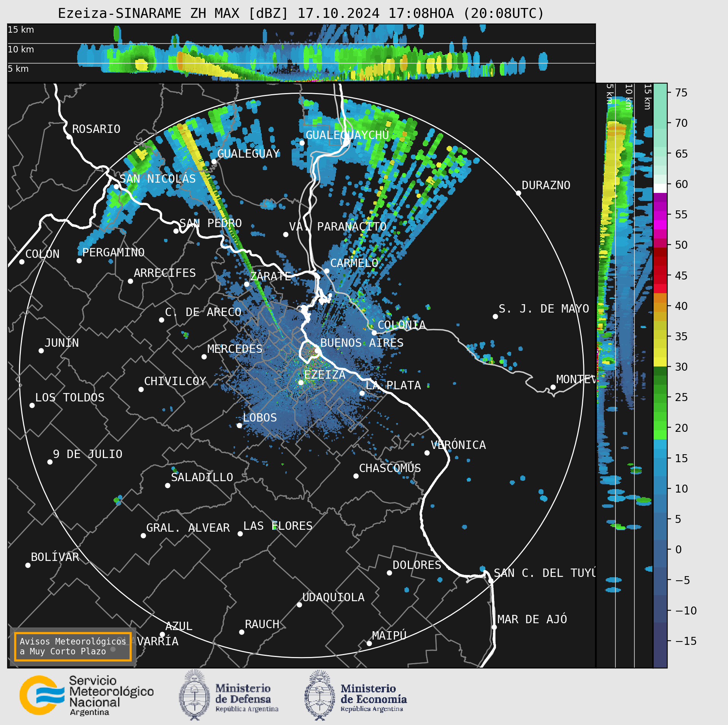728x725 pixels.
Task: Click the C. DE ARECO label
Action: 203,312
